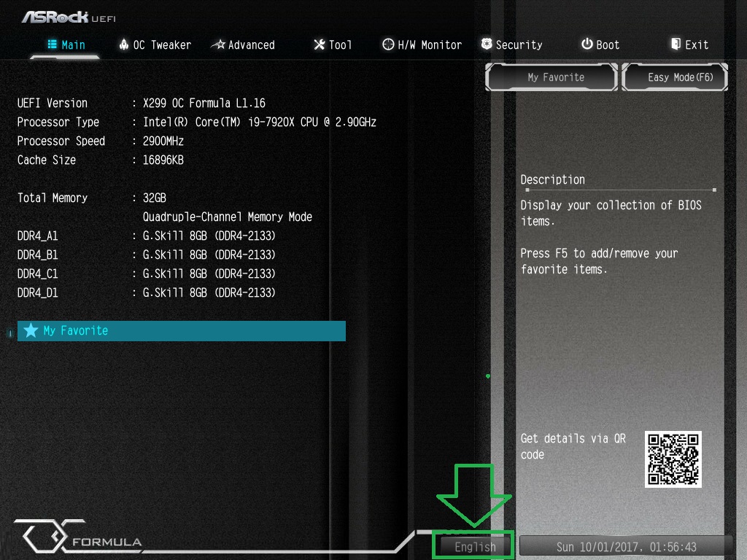Click the DDR4_D1 memory slot label
This screenshot has height=560, width=747.
point(38,293)
